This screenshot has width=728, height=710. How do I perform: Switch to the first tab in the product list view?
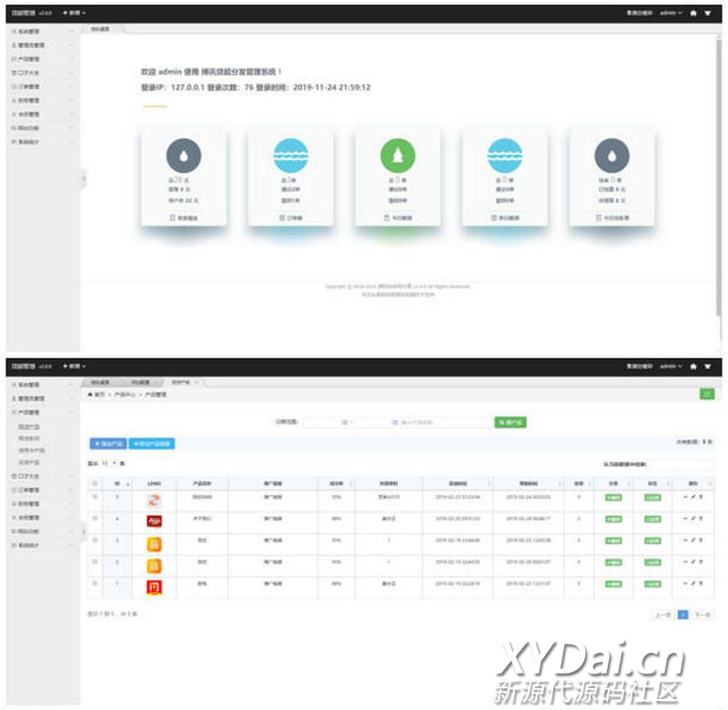(x=100, y=382)
